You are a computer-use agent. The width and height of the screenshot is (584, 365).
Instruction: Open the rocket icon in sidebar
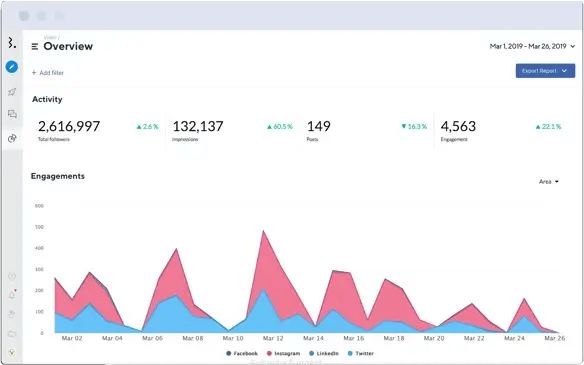coord(12,92)
